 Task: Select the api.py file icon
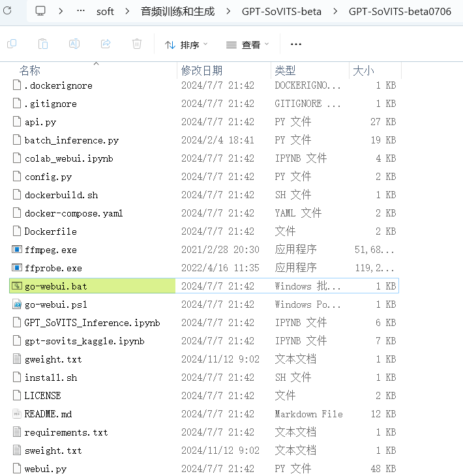[17, 122]
